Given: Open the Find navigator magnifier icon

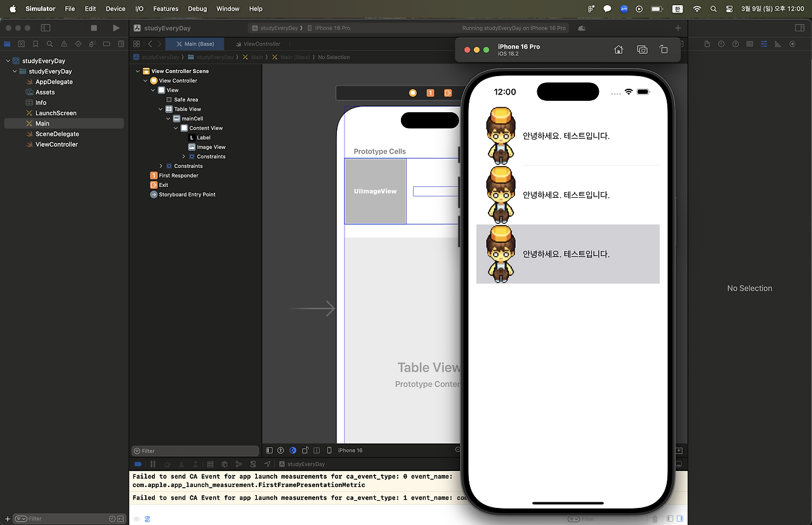Looking at the screenshot, I should pyautogui.click(x=50, y=44).
